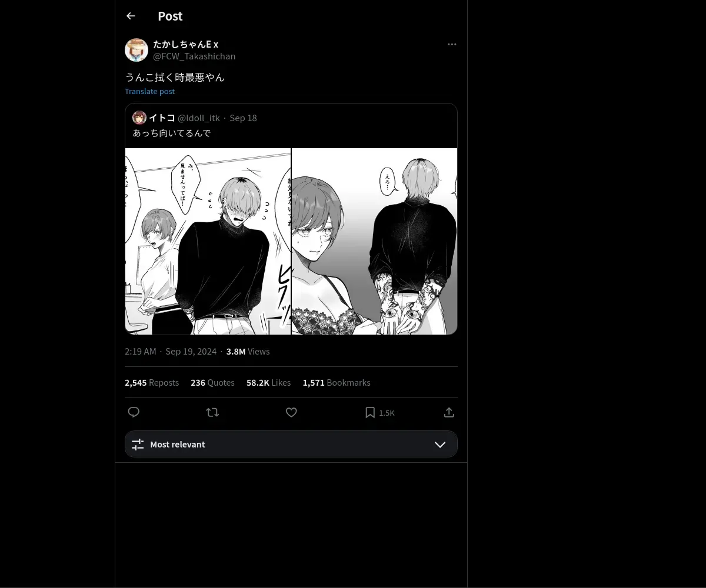Click the reply speech bubble icon
This screenshot has width=706, height=588.
pos(134,412)
